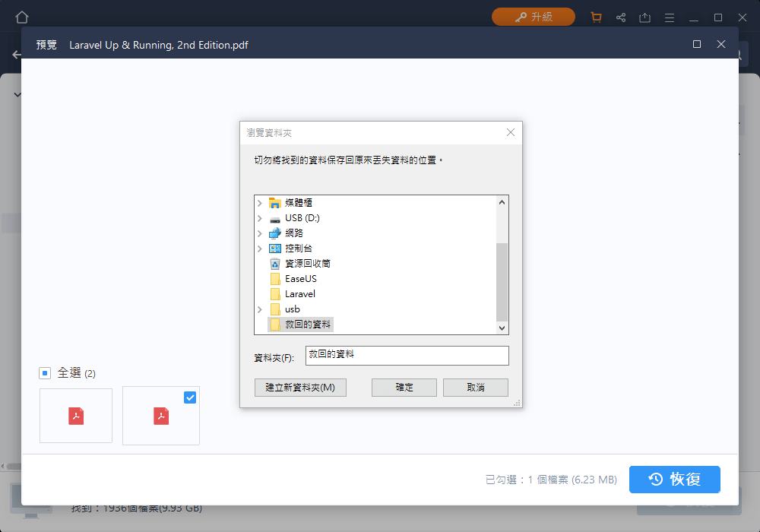Viewport: 760px width, 532px height.
Task: Click the export/feedback icon in title bar
Action: coord(645,16)
